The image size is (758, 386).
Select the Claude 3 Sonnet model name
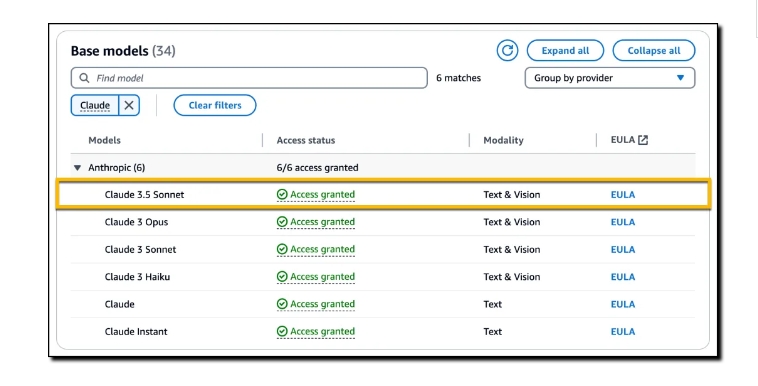[140, 249]
